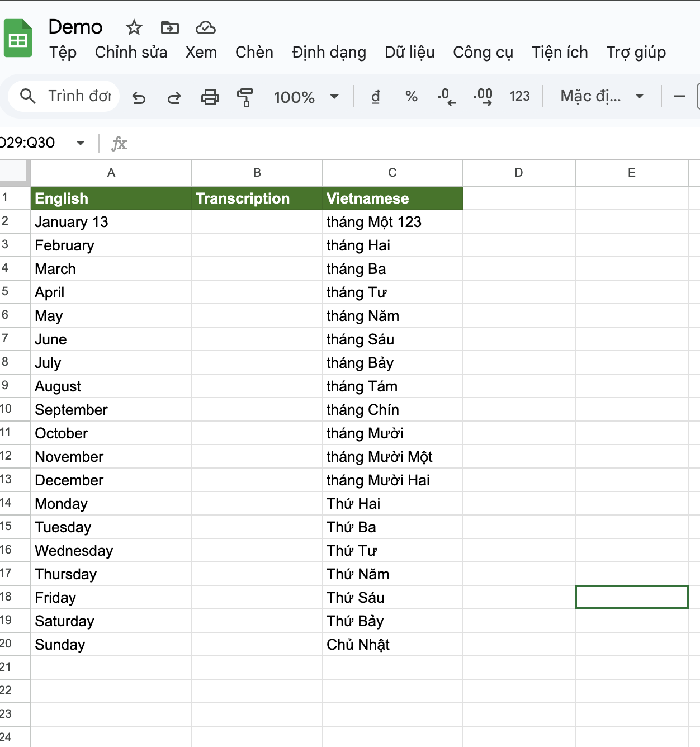
Task: Open the 123 more formats button
Action: (519, 97)
